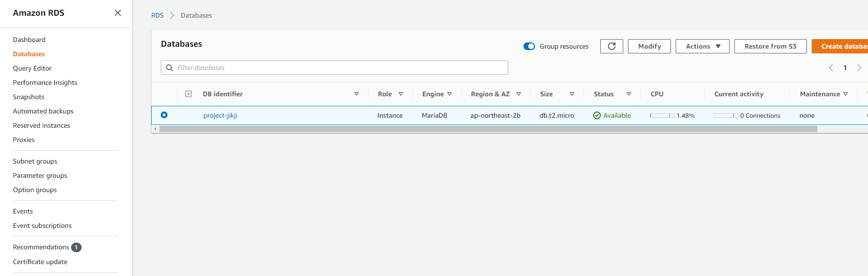Open Performance Insights

point(45,82)
